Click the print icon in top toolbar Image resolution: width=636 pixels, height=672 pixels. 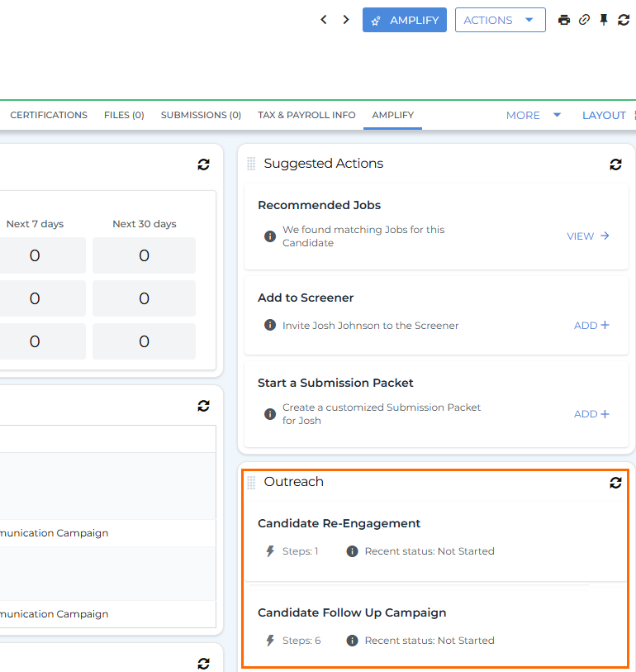[x=564, y=20]
